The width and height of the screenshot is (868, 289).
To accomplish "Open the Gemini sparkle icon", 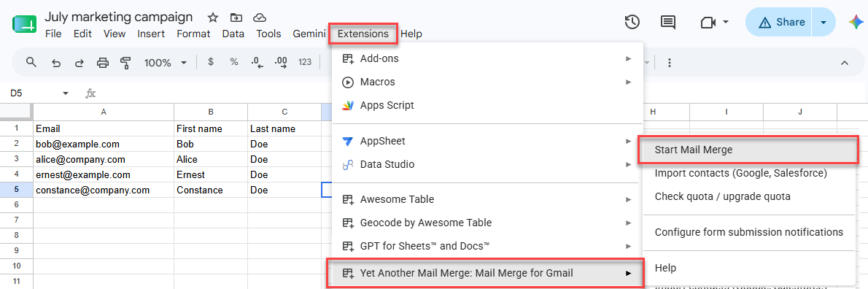I will point(856,22).
